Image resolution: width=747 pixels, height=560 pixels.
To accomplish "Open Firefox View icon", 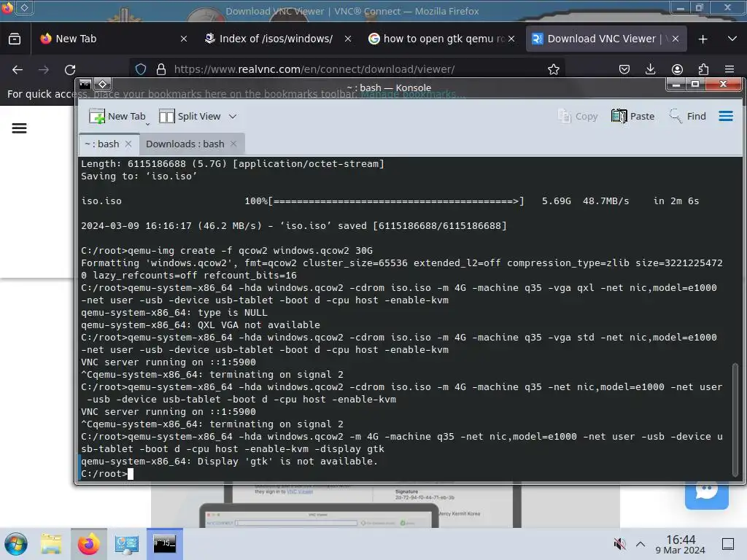I will (15, 39).
